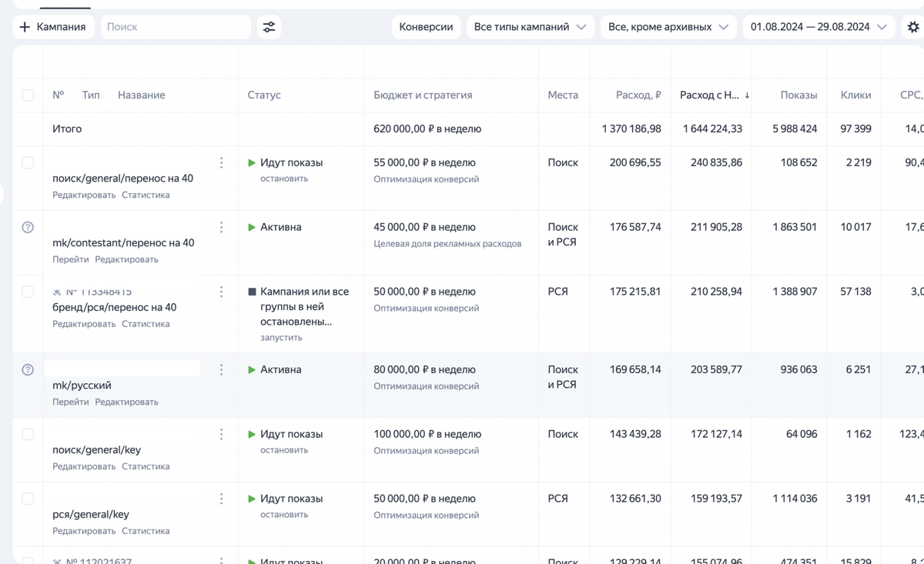Open the date range 01.08.2024 — 29.08.2024 picker
Screen dimensions: 924x564
(x=818, y=27)
